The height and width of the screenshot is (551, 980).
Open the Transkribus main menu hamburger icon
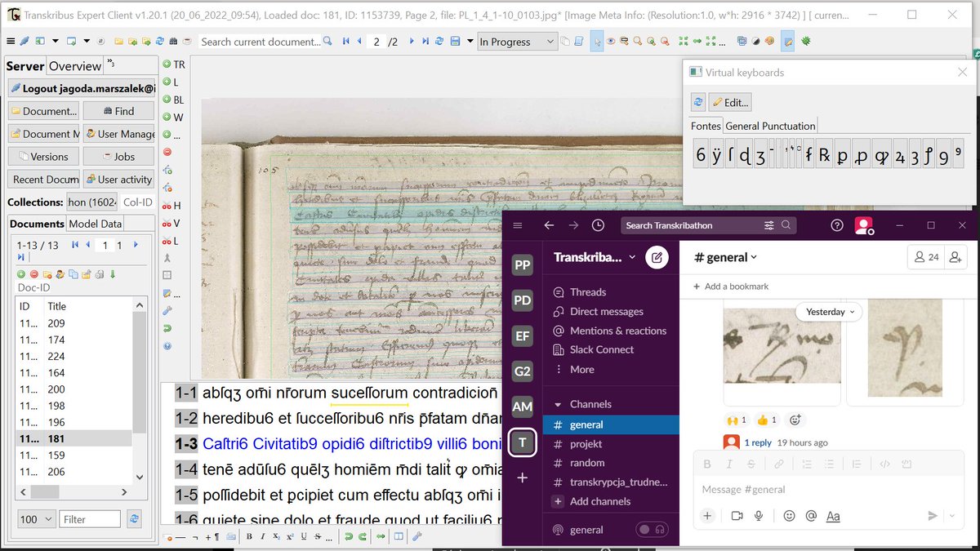point(11,42)
